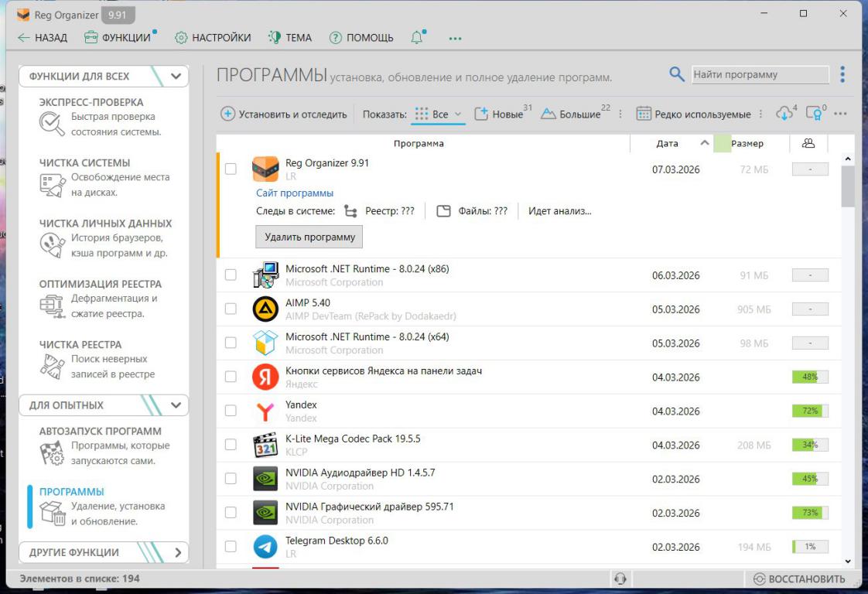Open Оптимизация реестра tool

(x=100, y=284)
